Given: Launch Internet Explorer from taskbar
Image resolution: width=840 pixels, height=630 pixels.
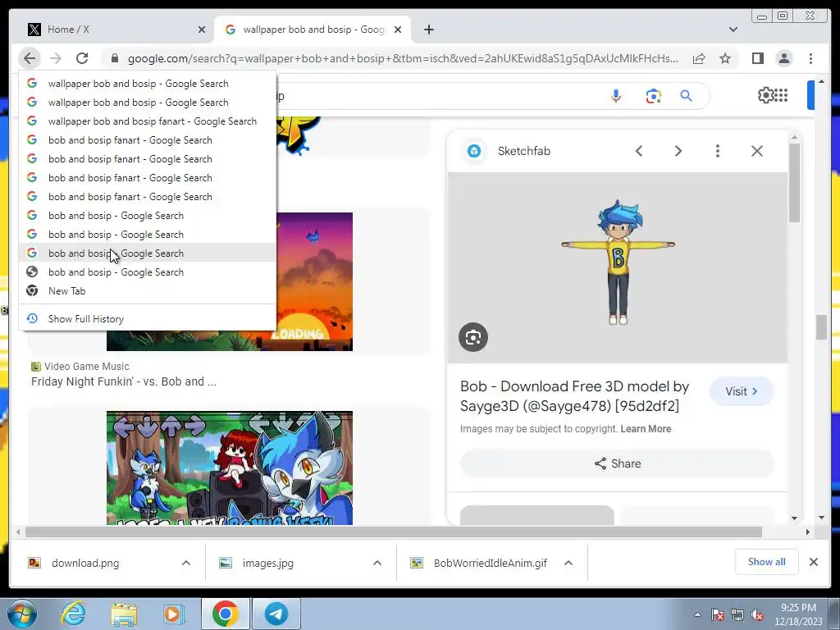Looking at the screenshot, I should tap(73, 614).
